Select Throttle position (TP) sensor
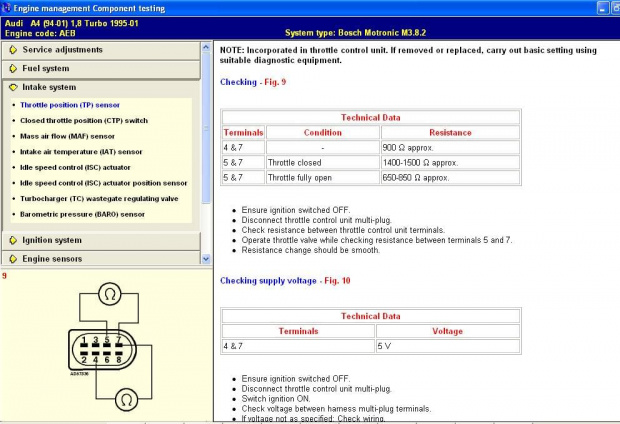 point(70,105)
